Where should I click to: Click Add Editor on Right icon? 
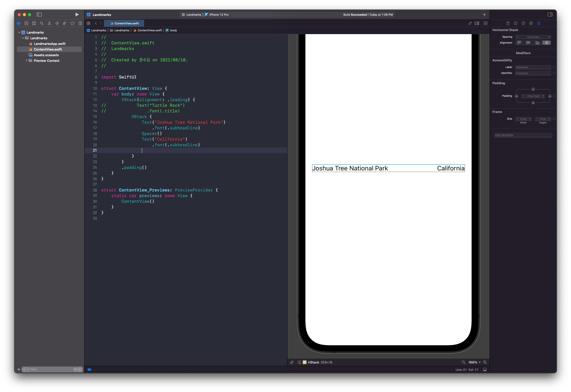point(485,23)
